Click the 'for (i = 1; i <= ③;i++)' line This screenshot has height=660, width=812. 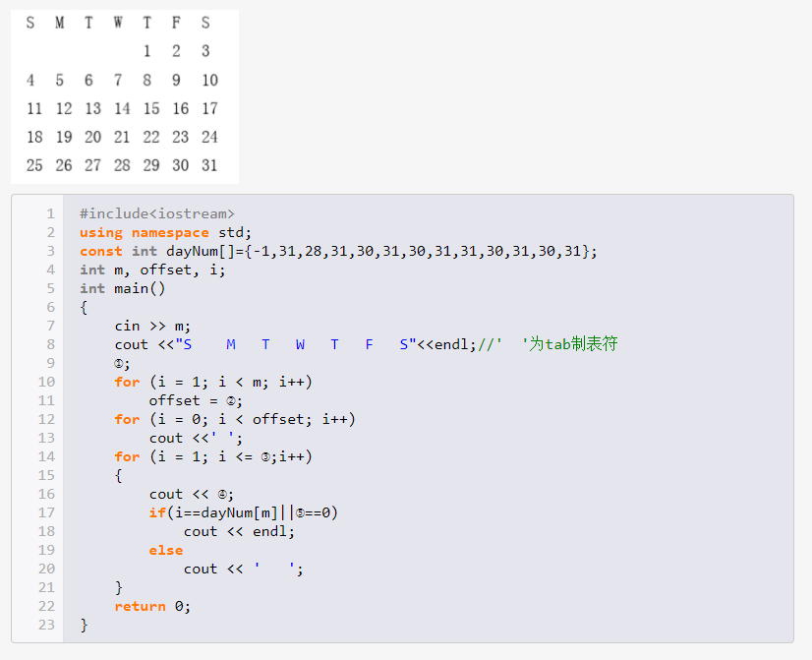pyautogui.click(x=213, y=456)
